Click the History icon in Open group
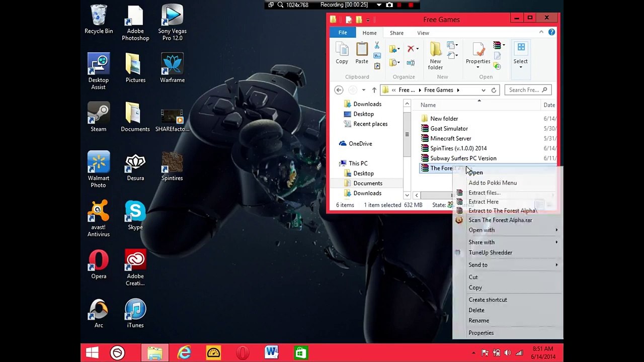Screen dimensions: 644x362 [497, 66]
